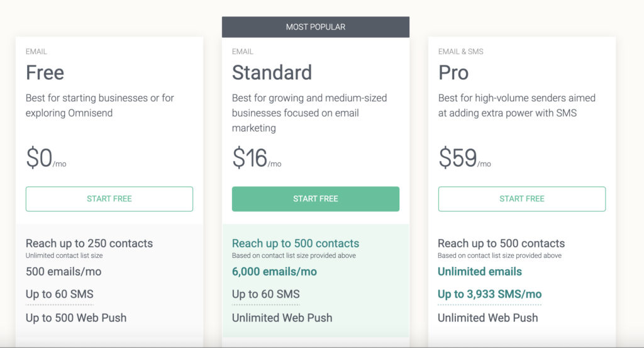Viewport: 644px width, 348px height.
Task: Click the green START FREE Standard button
Action: (316, 199)
